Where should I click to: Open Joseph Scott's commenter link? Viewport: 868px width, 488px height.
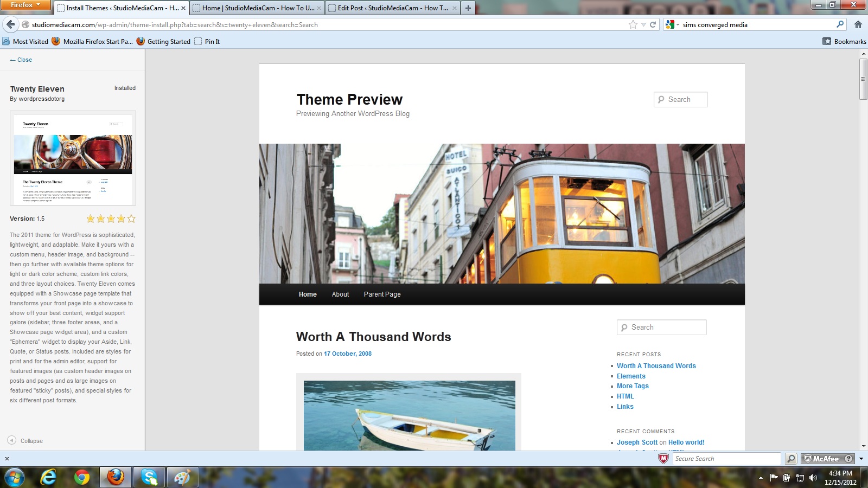click(637, 442)
